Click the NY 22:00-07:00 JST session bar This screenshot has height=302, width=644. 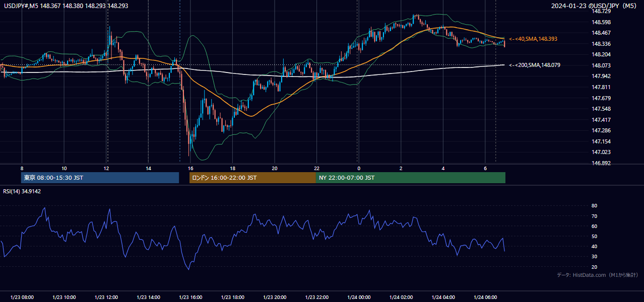[411, 178]
